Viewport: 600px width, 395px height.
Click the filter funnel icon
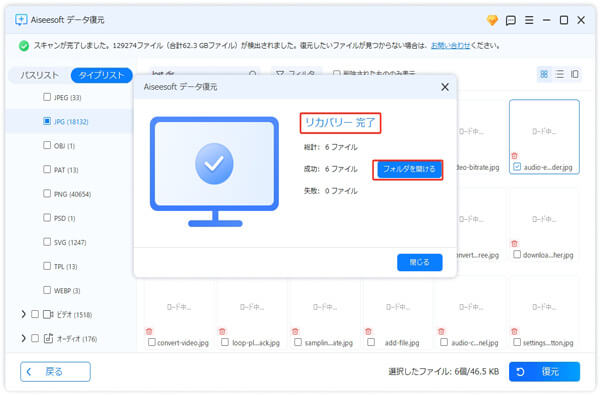pos(280,73)
